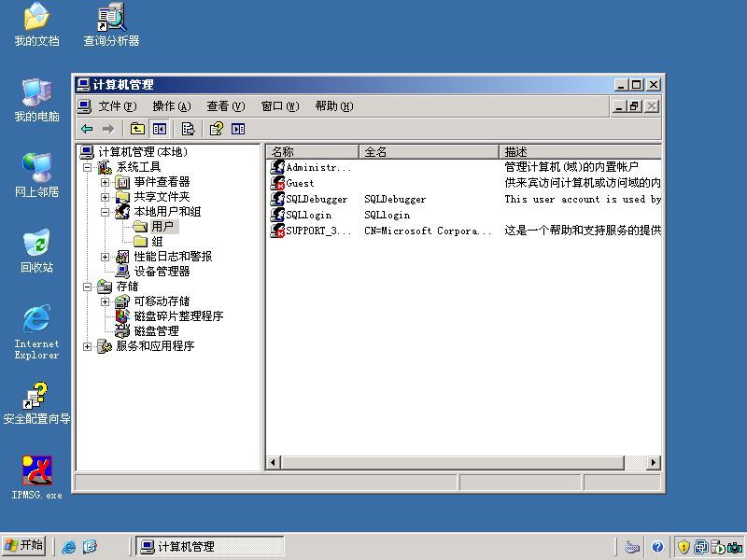The height and width of the screenshot is (560, 747).
Task: Select the 我的电脑 desktop icon
Action: (x=36, y=101)
